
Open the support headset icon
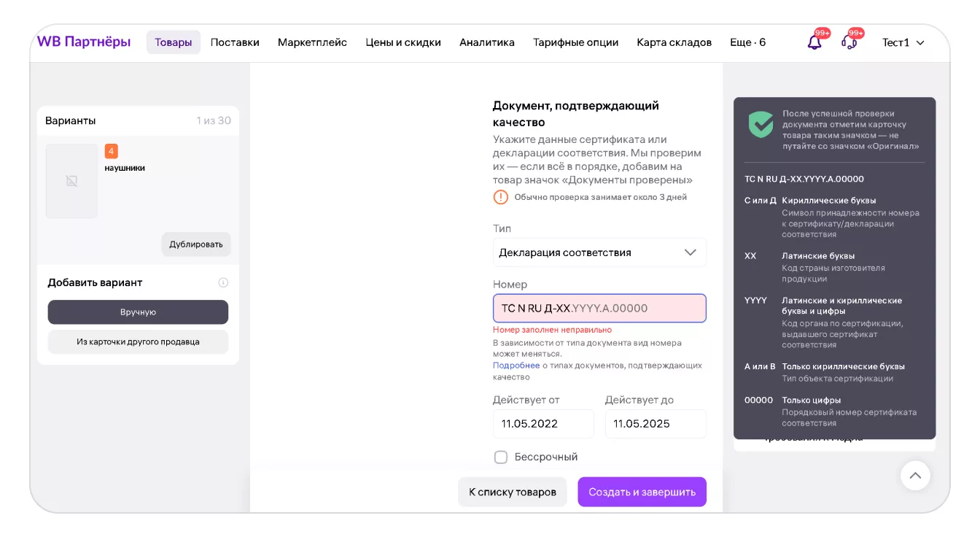[x=849, y=42]
